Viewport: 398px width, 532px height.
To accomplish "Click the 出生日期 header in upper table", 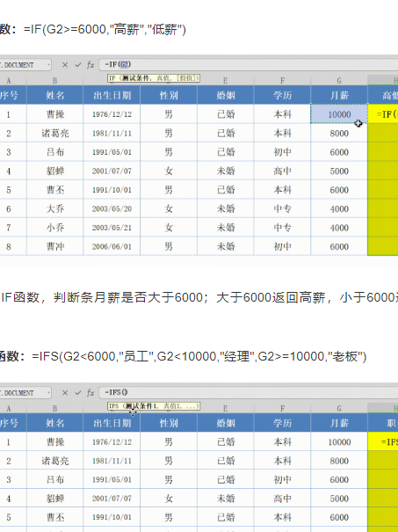I will pos(112,95).
